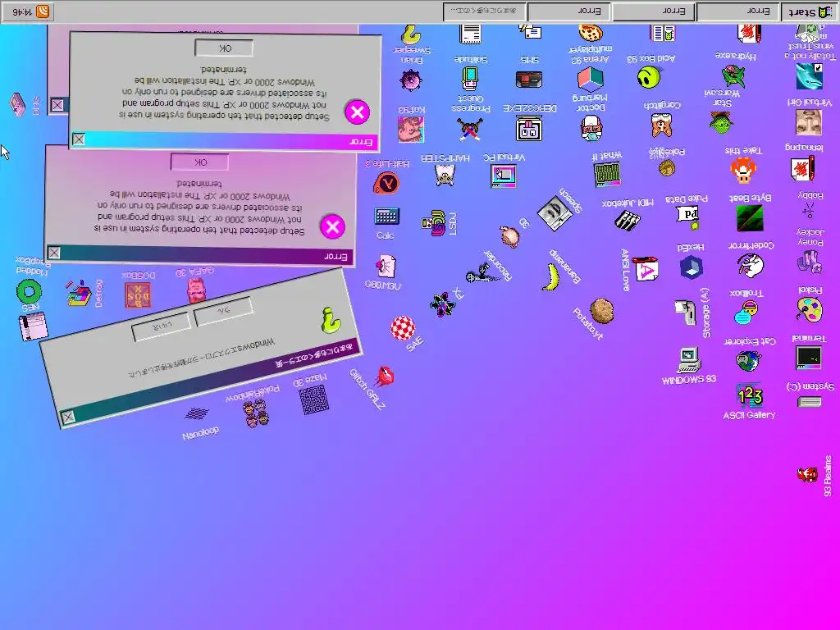Screen dimensions: 840x630
Task: Open the Virtual PC icon
Action: tap(504, 176)
